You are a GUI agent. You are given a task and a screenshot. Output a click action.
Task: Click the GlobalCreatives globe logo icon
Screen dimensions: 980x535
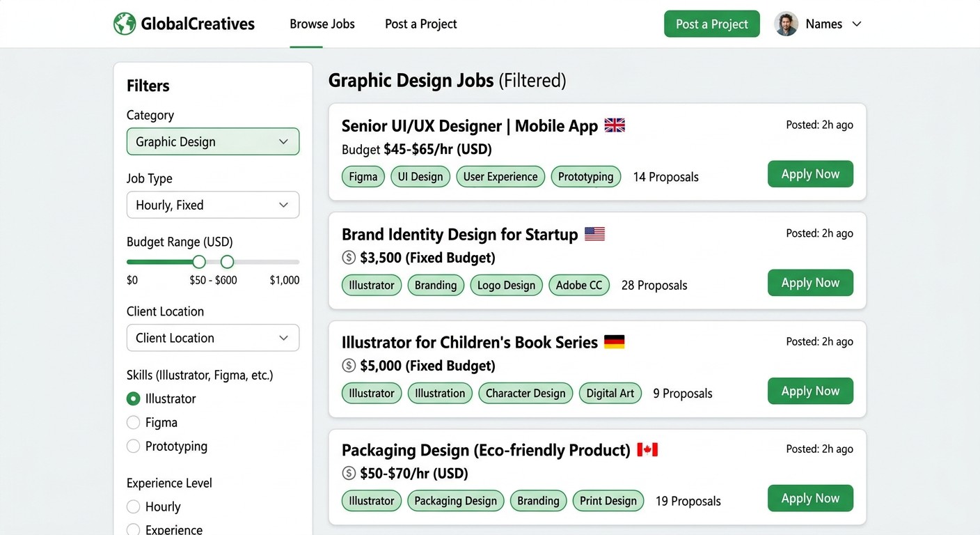click(125, 24)
